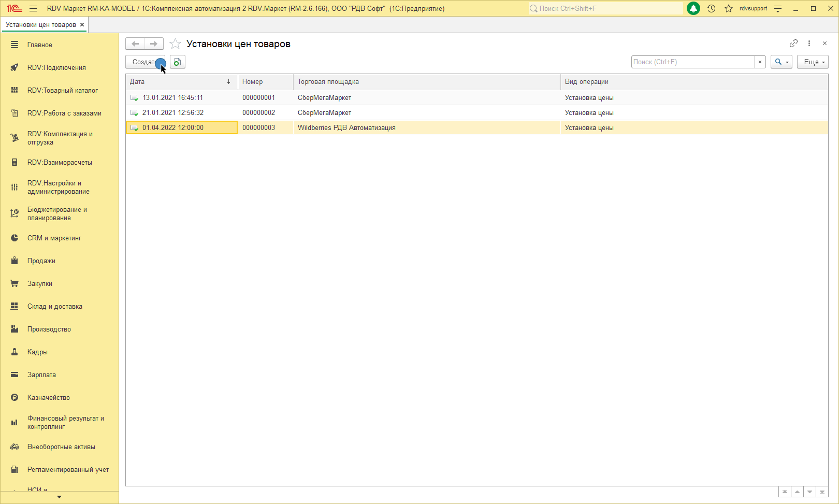839x504 pixels.
Task: Click the 1C logo icon
Action: coord(15,8)
